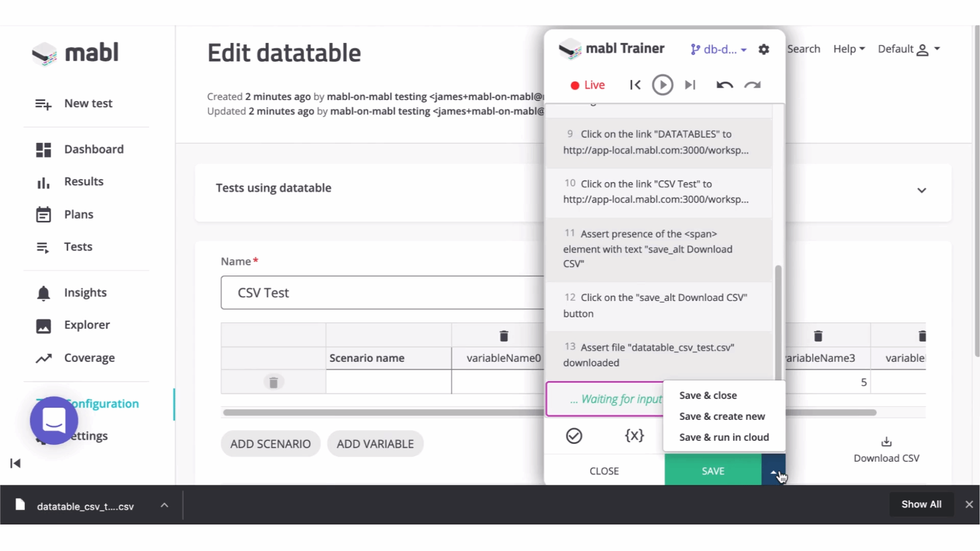Screen dimensions: 980x551
Task: Step forward one step in Trainer
Action: (690, 85)
